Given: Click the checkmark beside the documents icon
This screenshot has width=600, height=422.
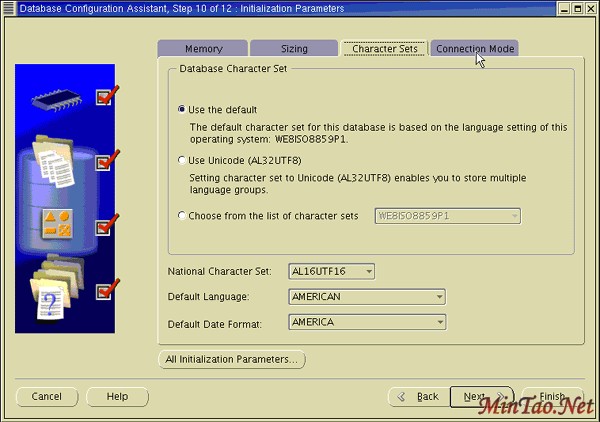Looking at the screenshot, I should click(x=107, y=161).
